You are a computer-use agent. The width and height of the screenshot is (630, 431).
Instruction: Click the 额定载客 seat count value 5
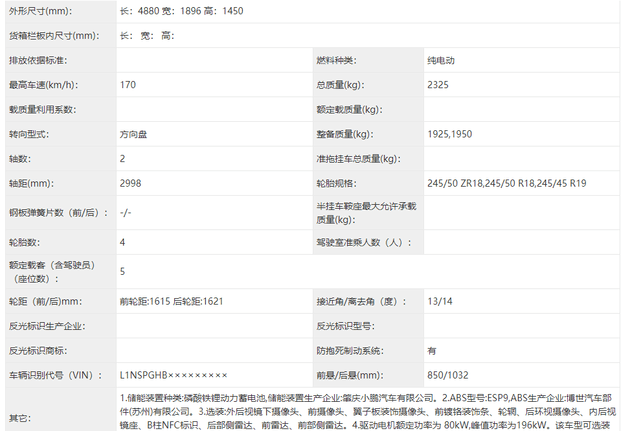(123, 272)
